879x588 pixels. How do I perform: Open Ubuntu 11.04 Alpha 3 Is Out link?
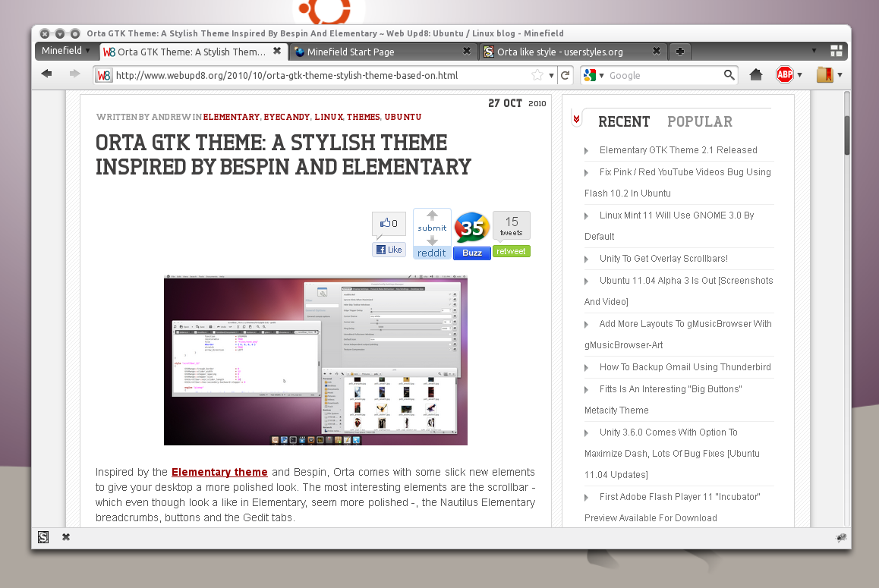point(679,291)
